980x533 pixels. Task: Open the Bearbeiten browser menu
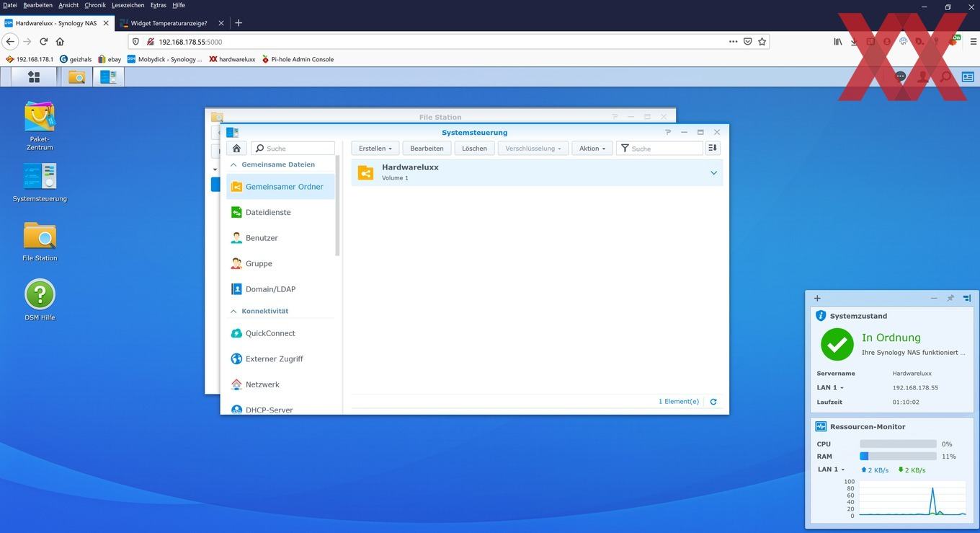click(38, 5)
